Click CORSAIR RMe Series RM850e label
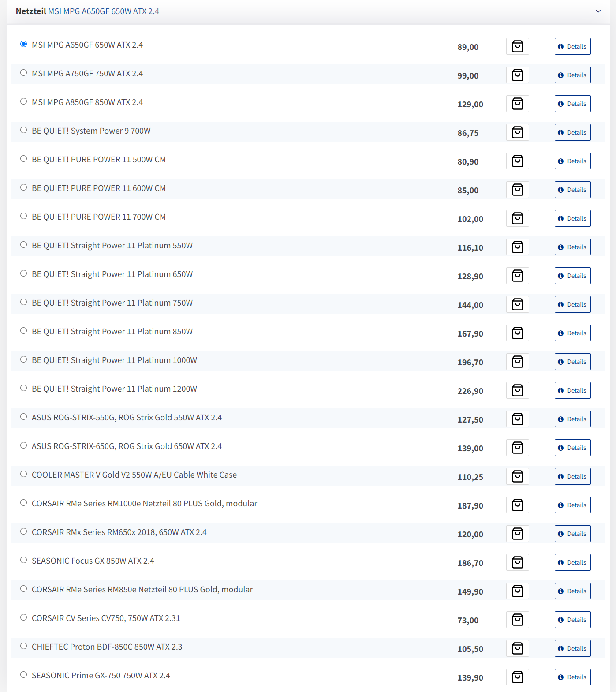 coord(142,590)
